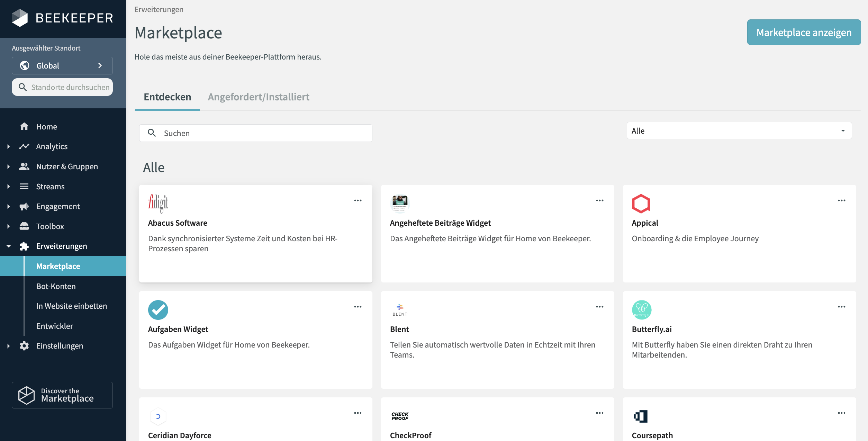Open three-dot menu on Appical card
Screen dimensions: 868x441
coord(841,200)
